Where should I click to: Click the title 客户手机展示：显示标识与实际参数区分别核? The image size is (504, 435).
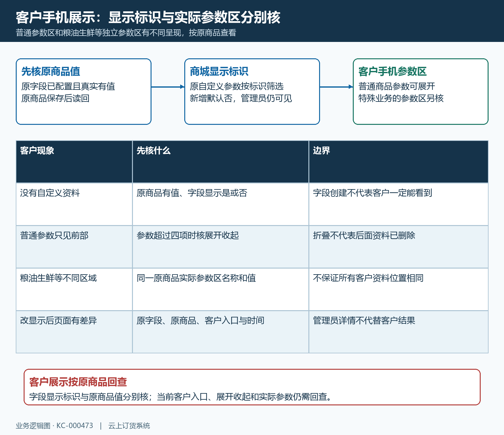tap(148, 17)
